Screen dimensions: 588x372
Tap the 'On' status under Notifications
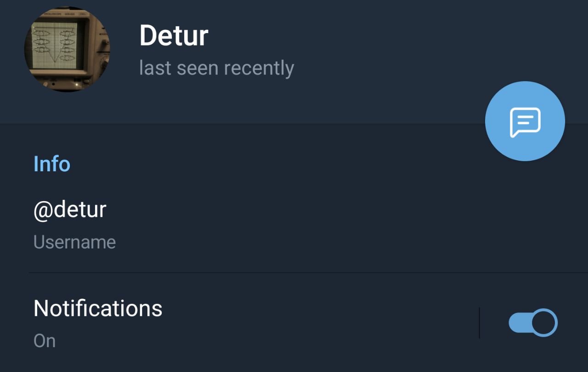[45, 341]
